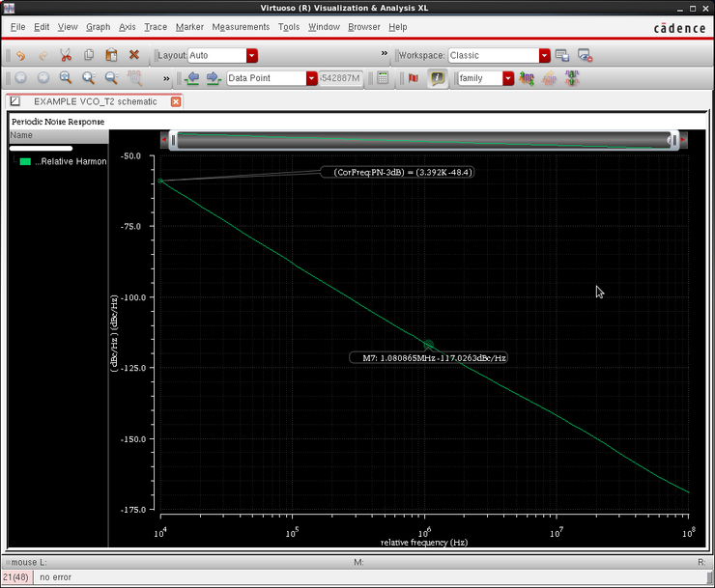The height and width of the screenshot is (588, 715).
Task: Click the Replace trace green-arrows waveform icon
Action: tap(572, 78)
